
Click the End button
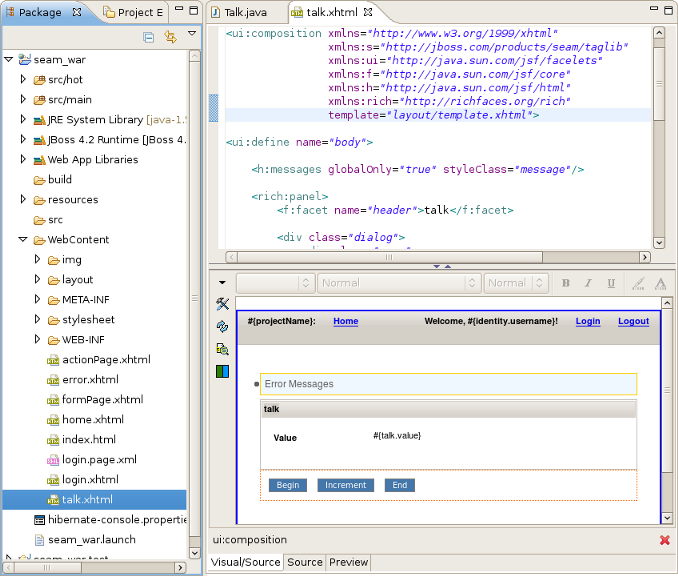click(400, 485)
